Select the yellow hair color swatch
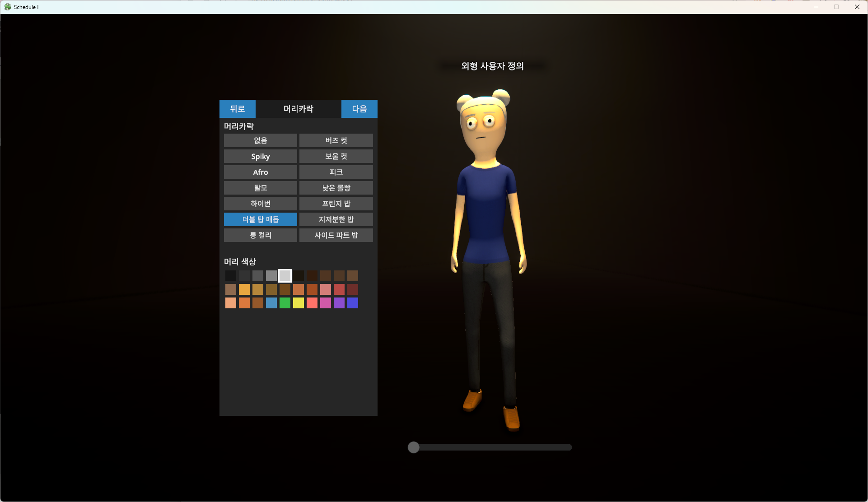Screen dimensions: 868x502 click(x=299, y=303)
